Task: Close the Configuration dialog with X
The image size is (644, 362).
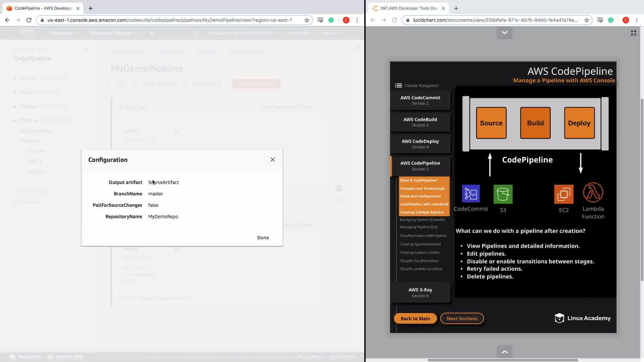Action: pos(272,160)
